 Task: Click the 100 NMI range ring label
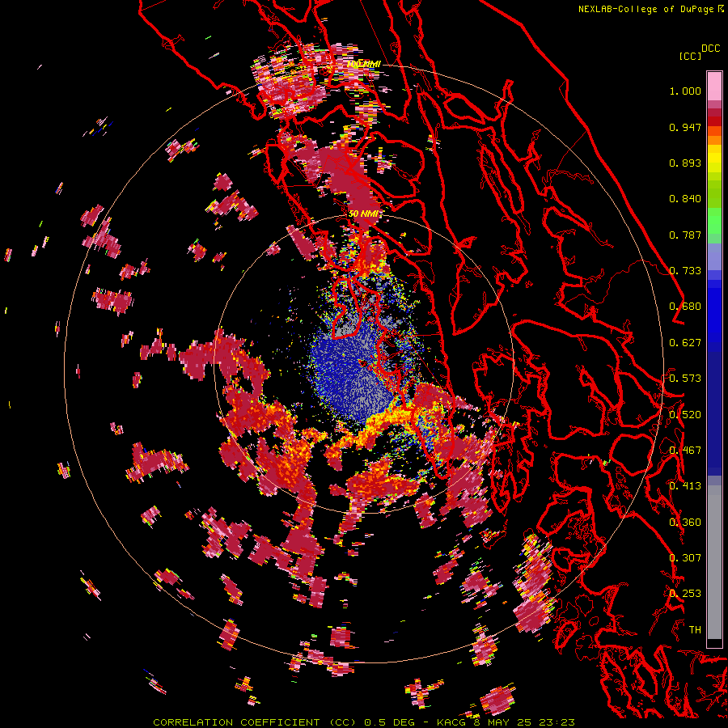[363, 64]
